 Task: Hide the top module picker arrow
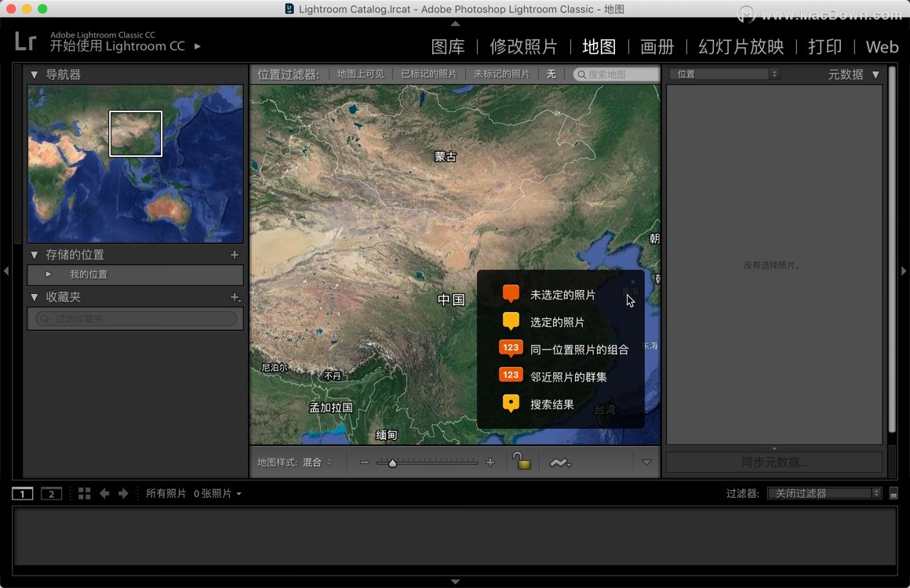click(455, 24)
